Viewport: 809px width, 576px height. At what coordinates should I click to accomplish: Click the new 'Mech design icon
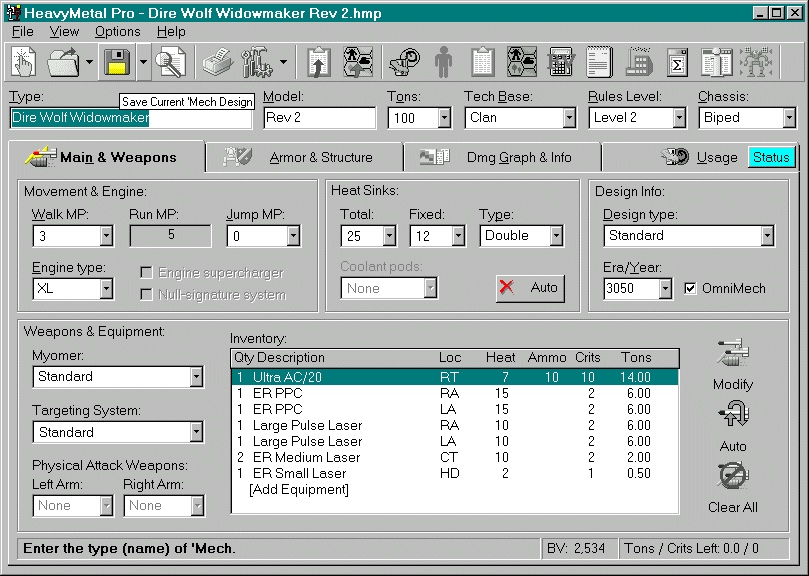tap(24, 62)
